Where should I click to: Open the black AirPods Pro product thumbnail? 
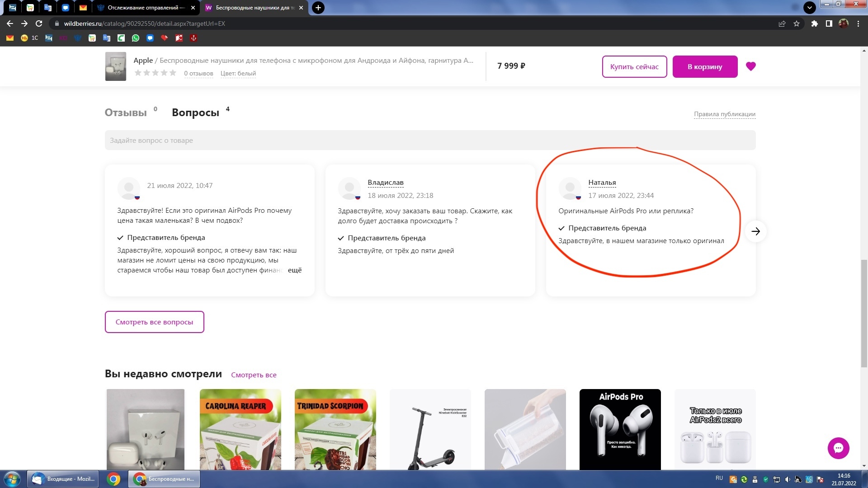click(620, 429)
